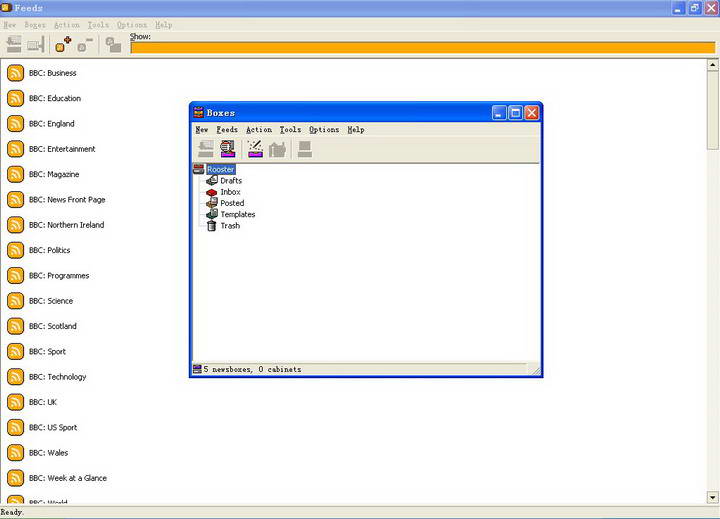This screenshot has height=519, width=720.
Task: Open the Help menu in Feeds window
Action: click(x=163, y=25)
